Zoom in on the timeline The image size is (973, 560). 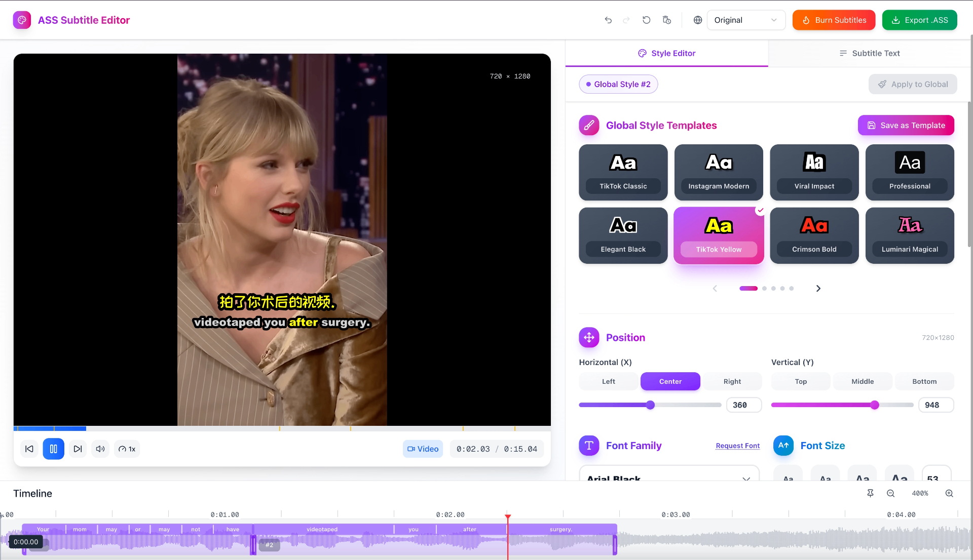tap(950, 493)
